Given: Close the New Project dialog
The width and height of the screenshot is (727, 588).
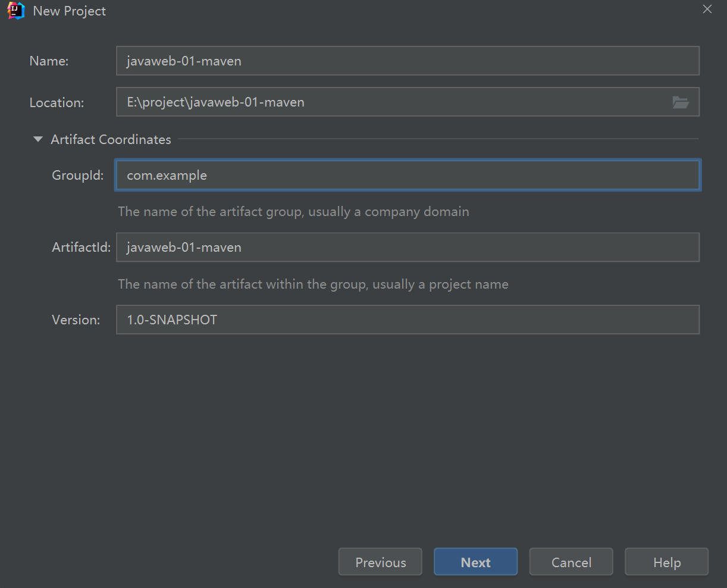Looking at the screenshot, I should click(707, 10).
